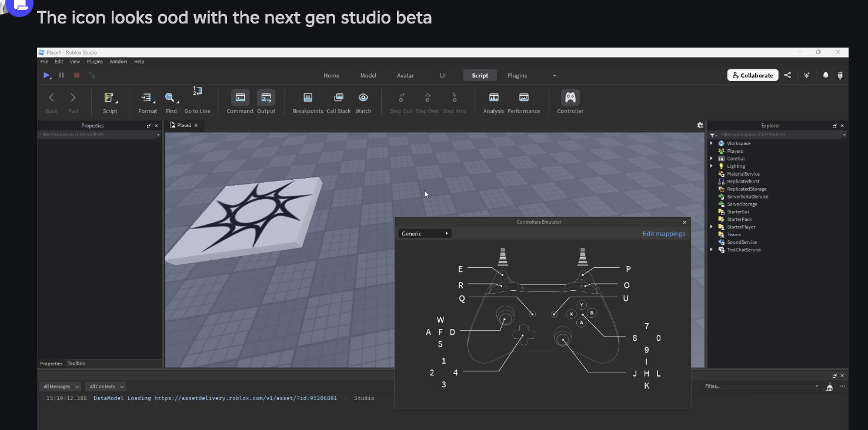This screenshot has height=430, width=868.
Task: Open the Breakpoints window icon
Action: (x=308, y=98)
